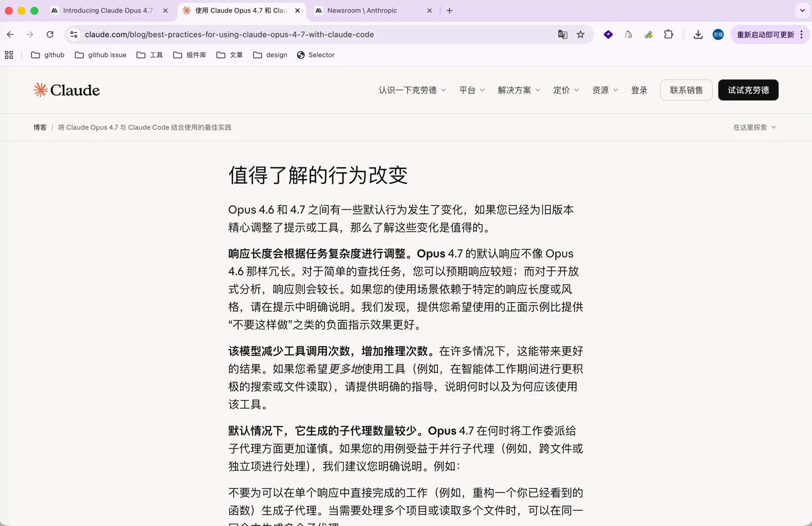The width and height of the screenshot is (812, 526).
Task: Open the tab search dropdown arrow
Action: pyautogui.click(x=802, y=11)
